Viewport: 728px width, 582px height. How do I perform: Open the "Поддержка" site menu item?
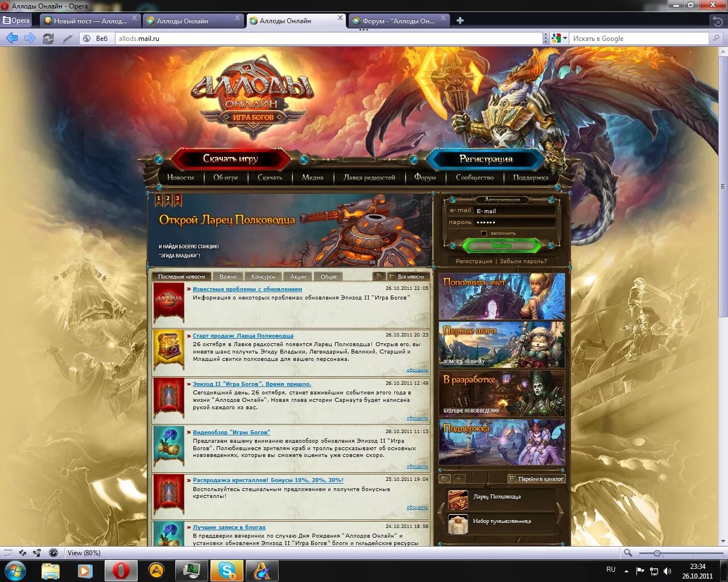[531, 177]
